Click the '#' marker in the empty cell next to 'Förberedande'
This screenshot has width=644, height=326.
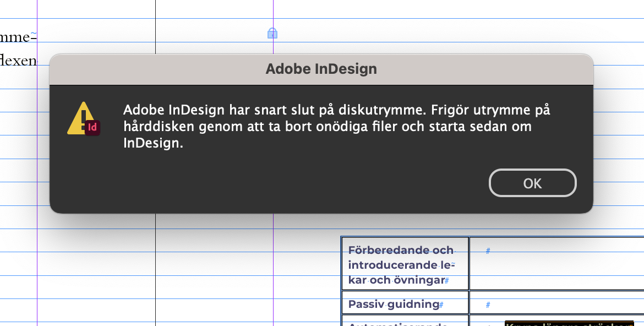(488, 250)
